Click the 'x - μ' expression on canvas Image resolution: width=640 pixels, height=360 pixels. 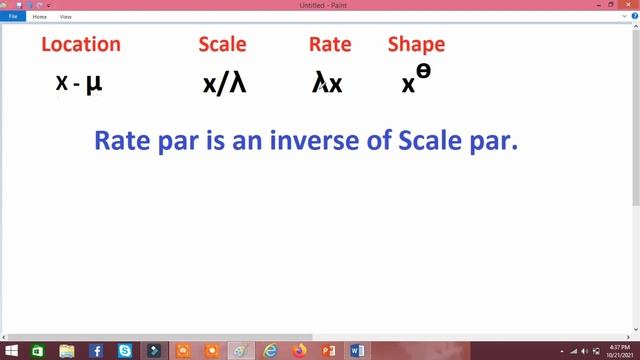(x=79, y=83)
